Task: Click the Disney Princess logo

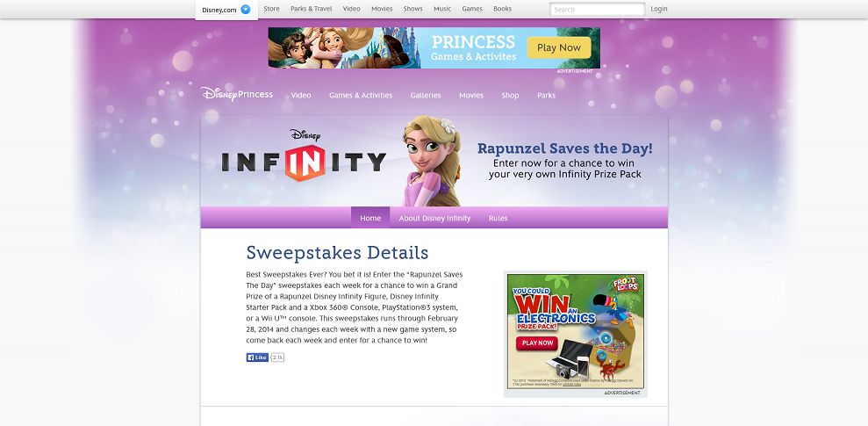Action: 237,94
